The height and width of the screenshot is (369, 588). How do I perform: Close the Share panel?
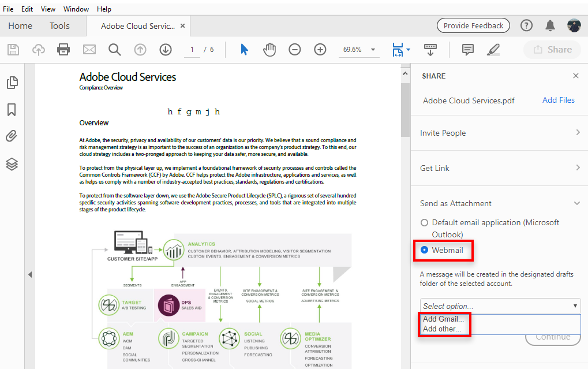[576, 76]
